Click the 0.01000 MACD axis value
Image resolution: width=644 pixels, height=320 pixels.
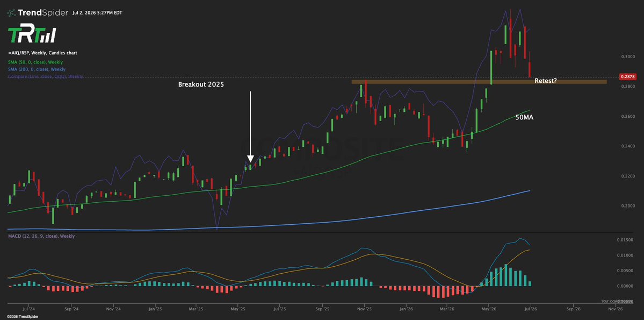pyautogui.click(x=626, y=255)
